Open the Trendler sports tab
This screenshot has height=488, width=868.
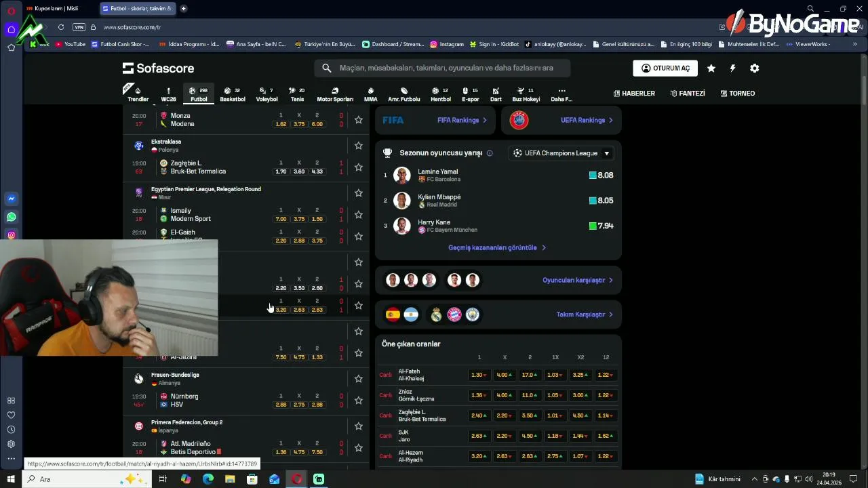[138, 94]
